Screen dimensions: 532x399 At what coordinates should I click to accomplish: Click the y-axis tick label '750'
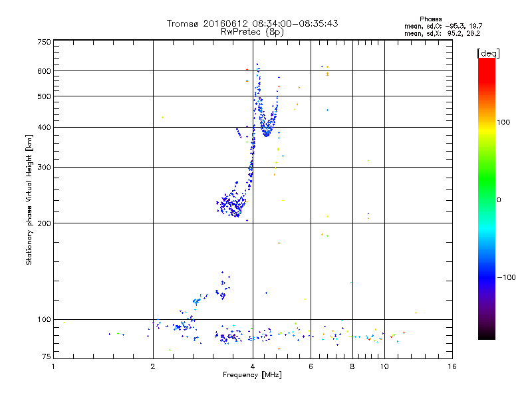(x=44, y=42)
